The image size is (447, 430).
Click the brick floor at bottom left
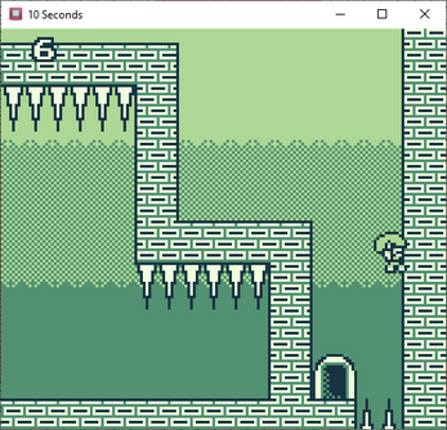pyautogui.click(x=178, y=414)
